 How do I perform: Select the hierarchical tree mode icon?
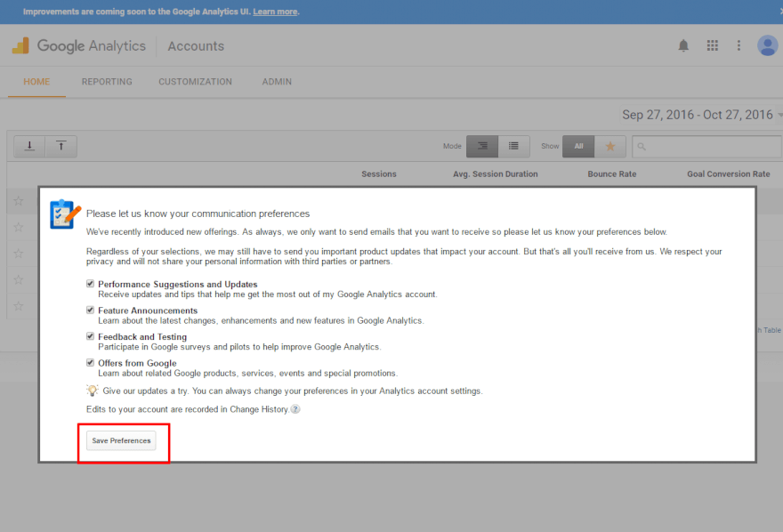click(x=482, y=146)
